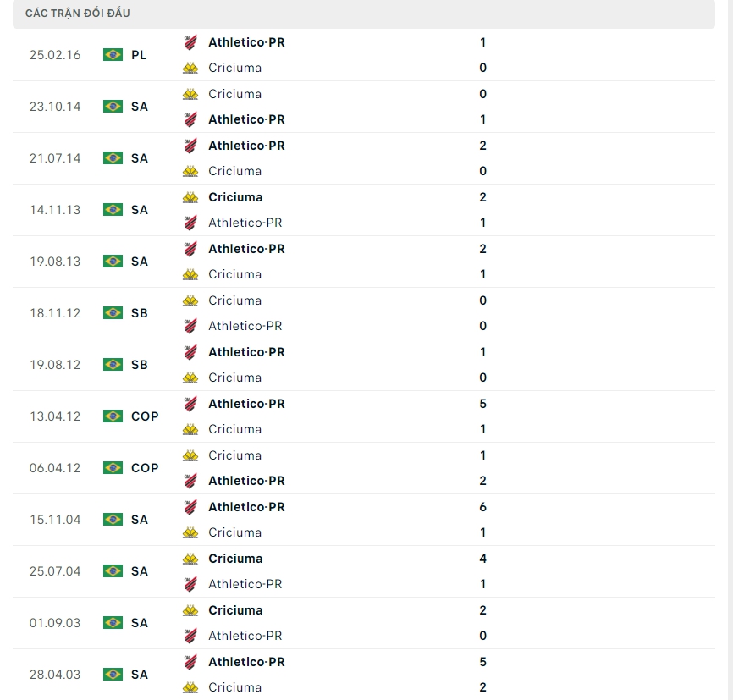Click Brazil flag icon for 25.02.16 match
Image resolution: width=733 pixels, height=700 pixels.
point(113,55)
